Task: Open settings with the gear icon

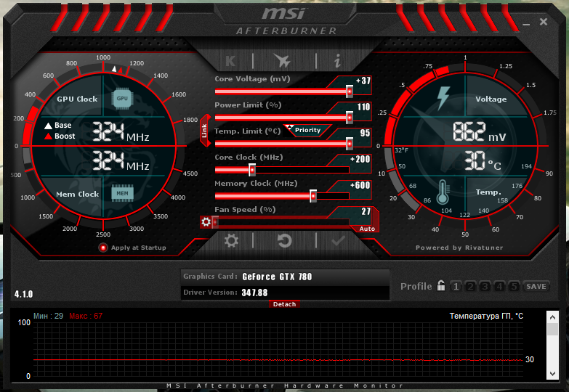Action: pos(231,240)
